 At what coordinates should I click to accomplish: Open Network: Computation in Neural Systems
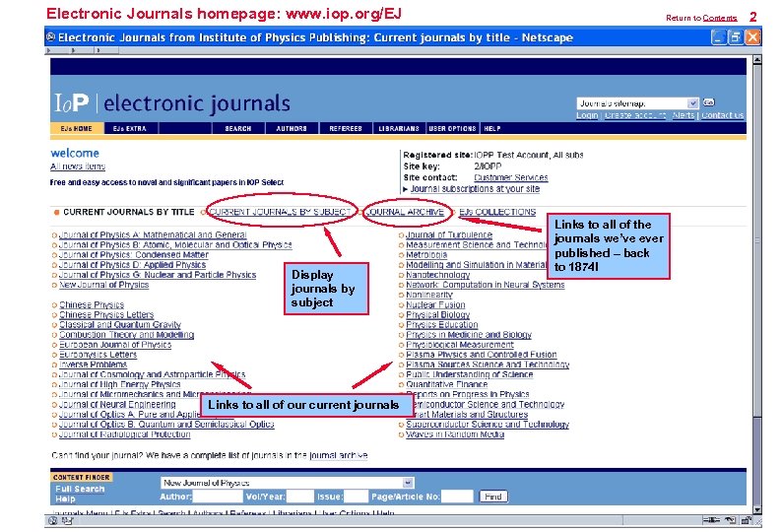pyautogui.click(x=485, y=285)
